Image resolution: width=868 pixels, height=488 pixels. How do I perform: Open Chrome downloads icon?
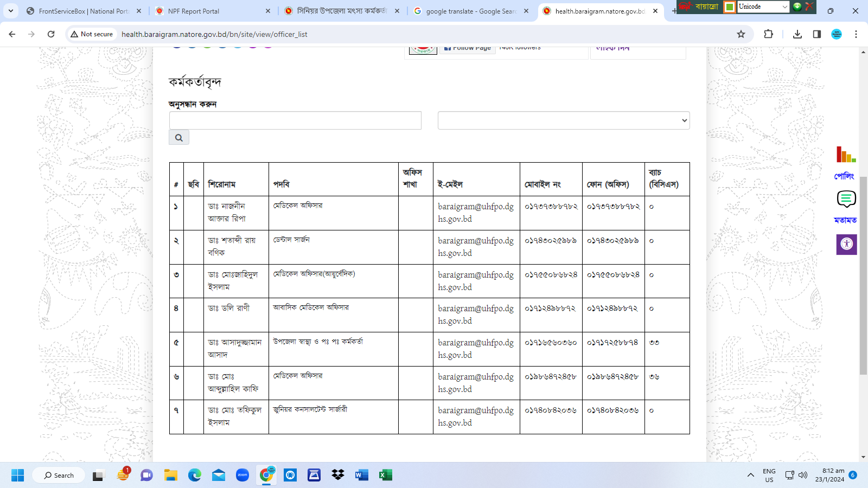[797, 34]
